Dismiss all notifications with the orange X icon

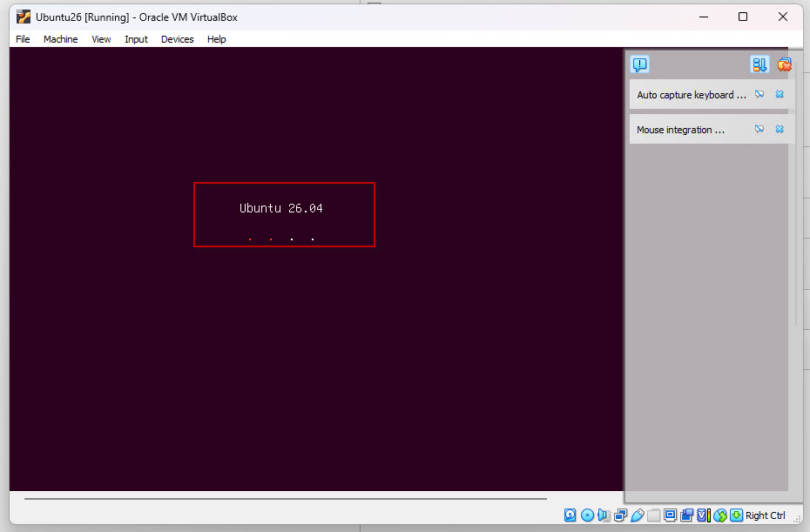pos(784,64)
